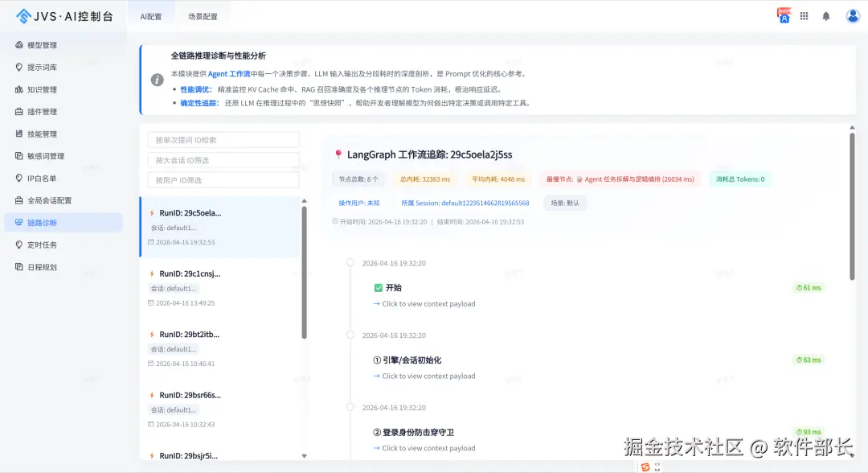
Task: Open notifications bell icon
Action: (x=826, y=16)
